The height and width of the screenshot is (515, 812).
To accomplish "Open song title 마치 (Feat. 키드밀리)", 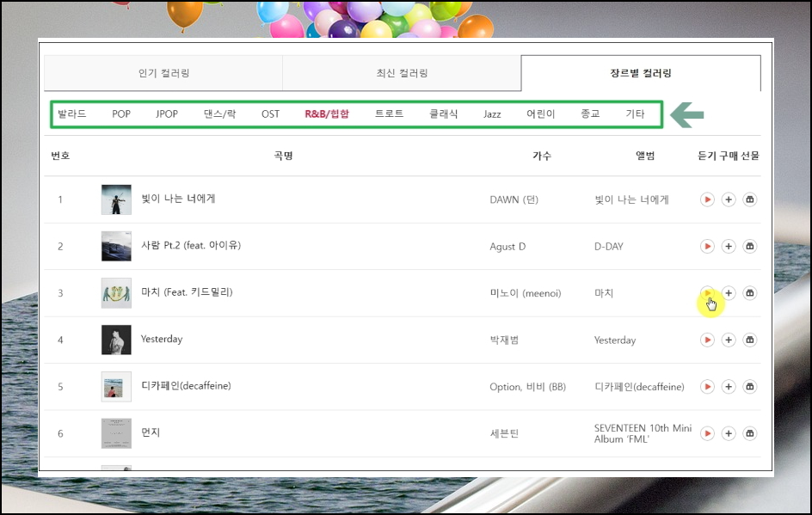I will click(187, 292).
